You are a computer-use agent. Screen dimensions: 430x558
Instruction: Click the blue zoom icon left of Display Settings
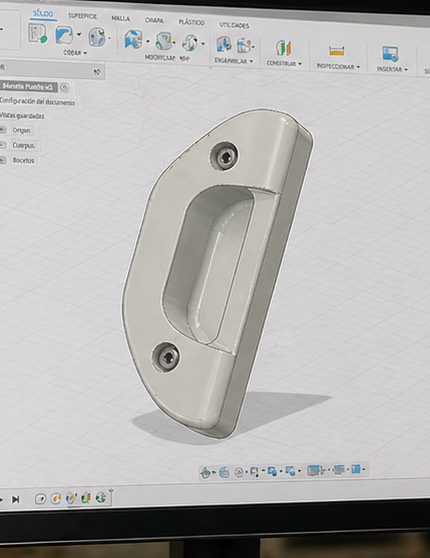(x=290, y=471)
